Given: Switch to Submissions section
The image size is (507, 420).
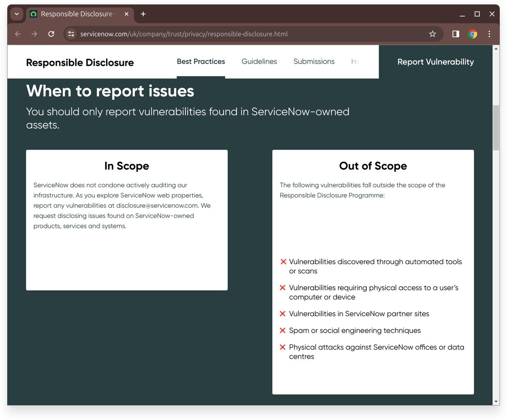Looking at the screenshot, I should click(314, 62).
